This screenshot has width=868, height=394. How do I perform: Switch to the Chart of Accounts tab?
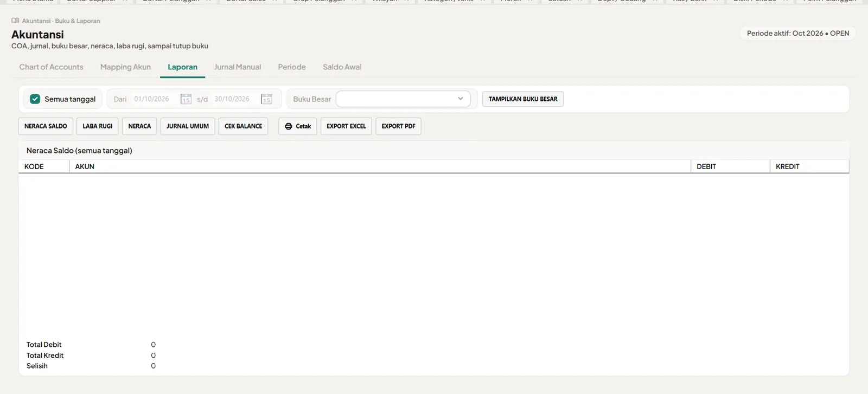click(52, 67)
